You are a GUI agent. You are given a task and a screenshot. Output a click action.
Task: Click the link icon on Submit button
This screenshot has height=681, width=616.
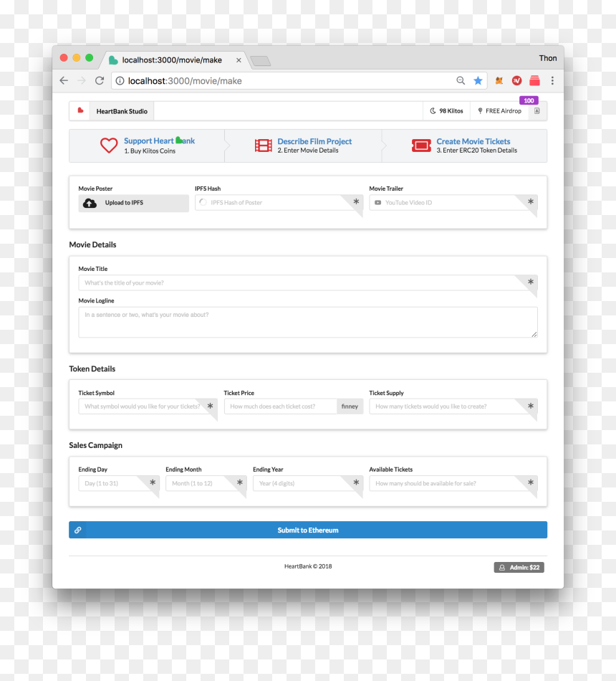[x=77, y=530]
